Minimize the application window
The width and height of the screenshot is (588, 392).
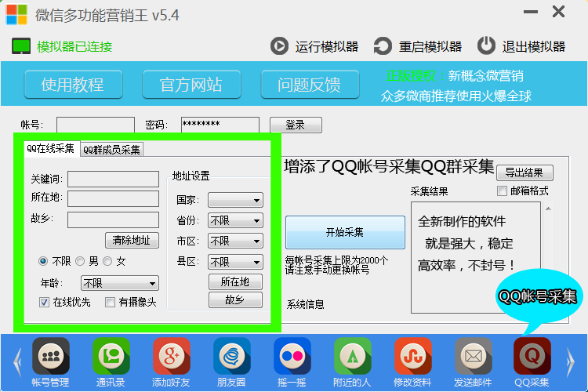(x=531, y=12)
